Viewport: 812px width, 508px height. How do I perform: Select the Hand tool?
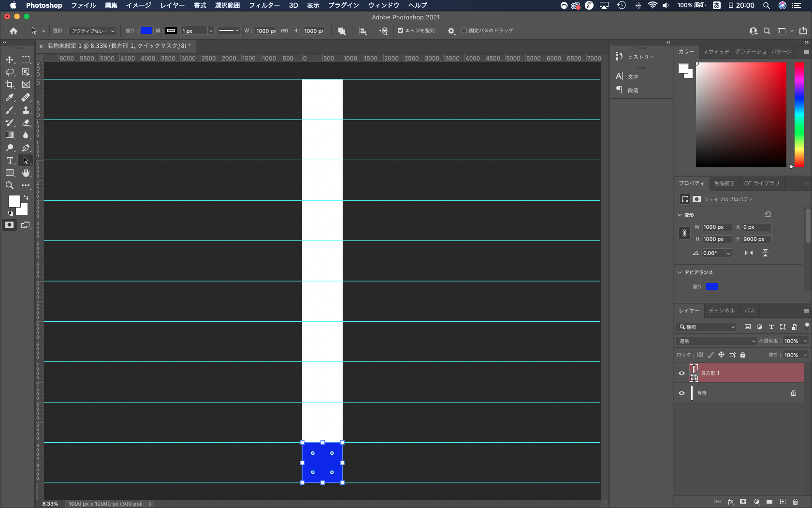pyautogui.click(x=26, y=173)
